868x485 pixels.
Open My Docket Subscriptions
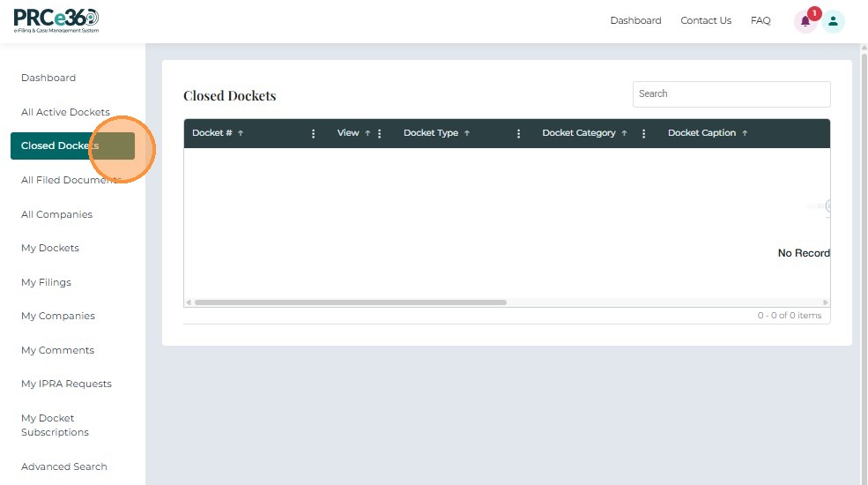(x=55, y=425)
